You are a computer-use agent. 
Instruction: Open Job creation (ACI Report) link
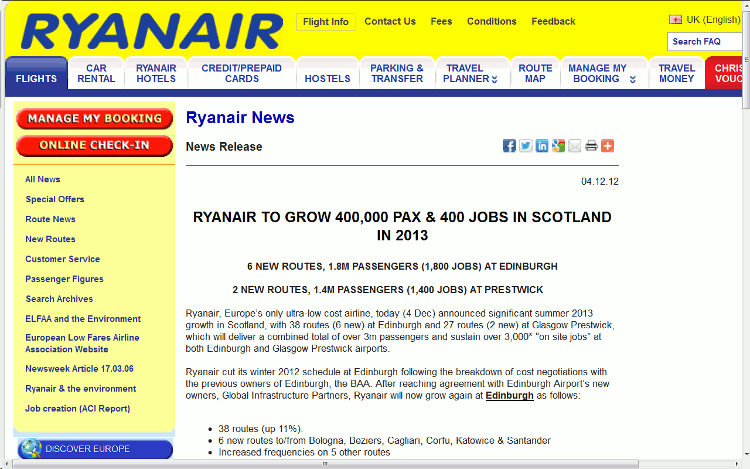tap(77, 409)
